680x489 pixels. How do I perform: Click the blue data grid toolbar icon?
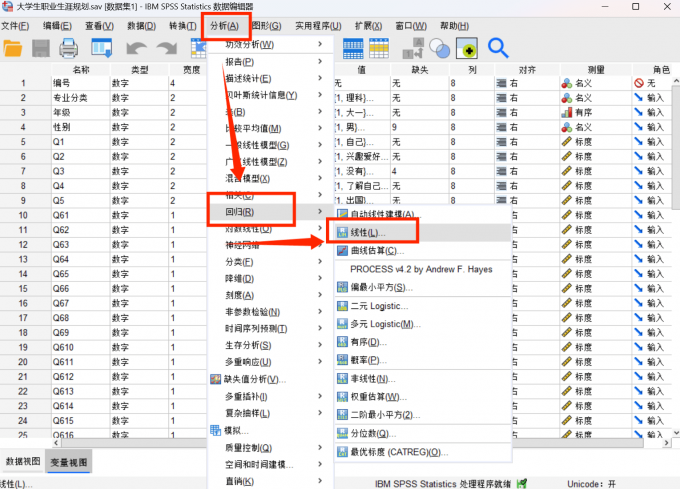(x=353, y=48)
